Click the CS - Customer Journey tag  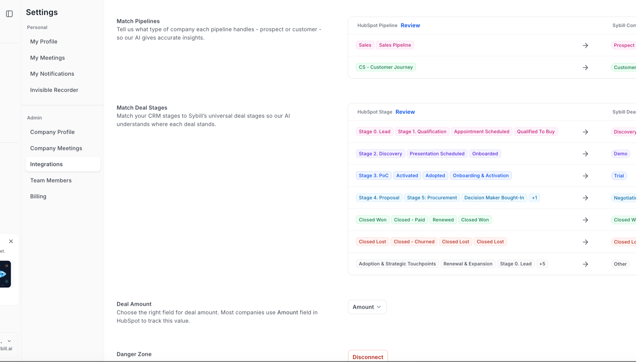pos(386,67)
